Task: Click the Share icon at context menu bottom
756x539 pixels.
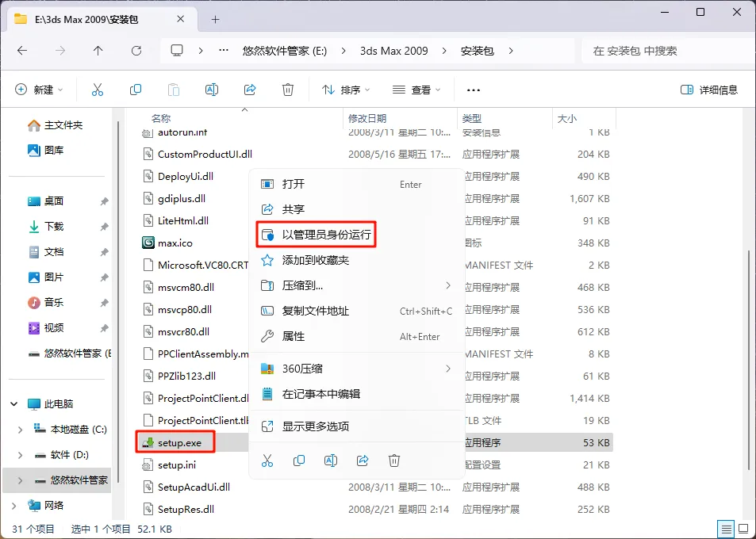Action: (363, 461)
